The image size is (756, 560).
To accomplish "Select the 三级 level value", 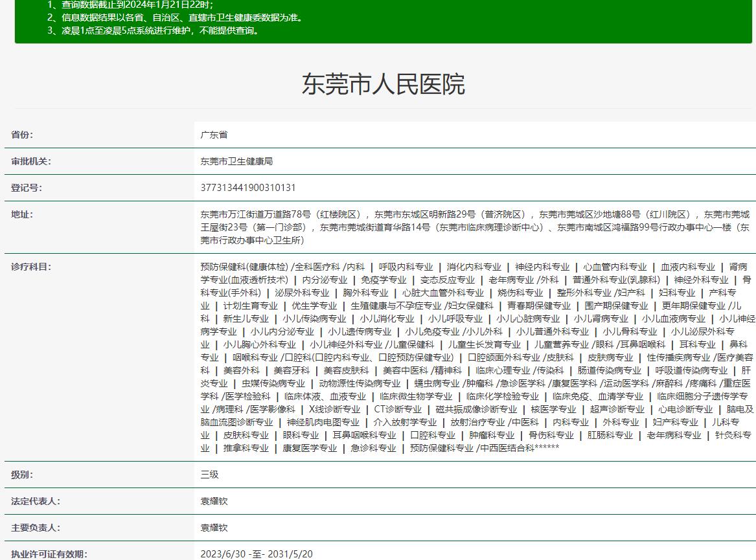I will (x=209, y=475).
